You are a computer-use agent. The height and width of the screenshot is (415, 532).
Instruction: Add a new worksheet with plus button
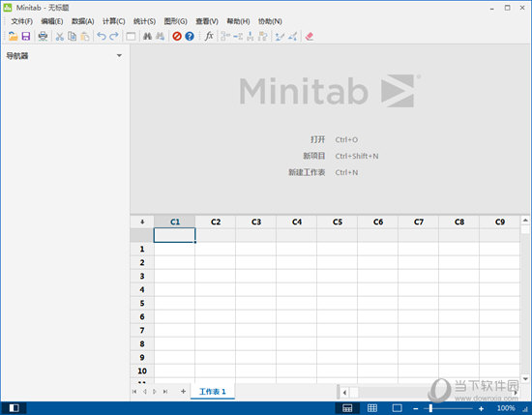pyautogui.click(x=183, y=391)
